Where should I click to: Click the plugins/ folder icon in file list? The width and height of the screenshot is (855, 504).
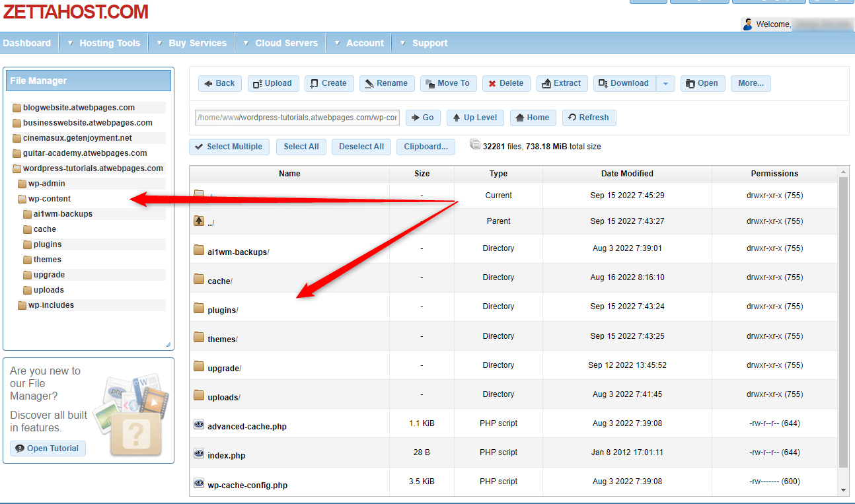(x=199, y=308)
